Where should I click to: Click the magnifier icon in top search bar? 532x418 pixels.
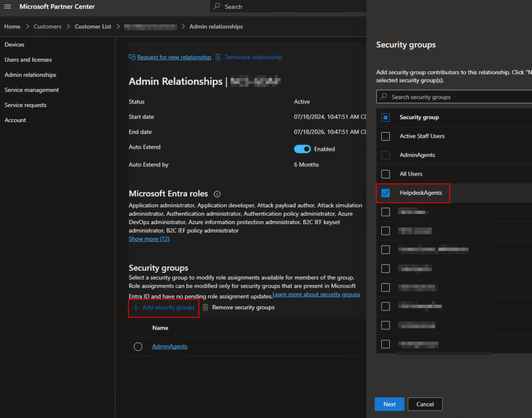(x=218, y=7)
